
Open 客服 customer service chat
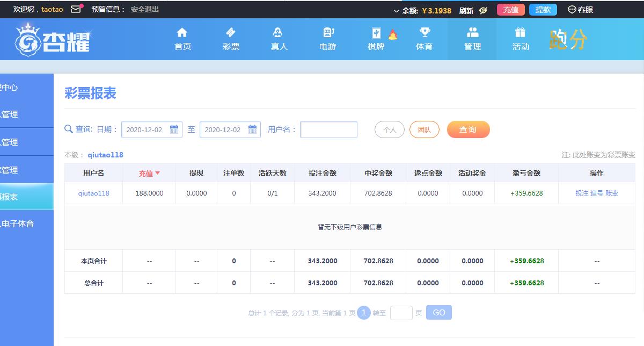(581, 10)
